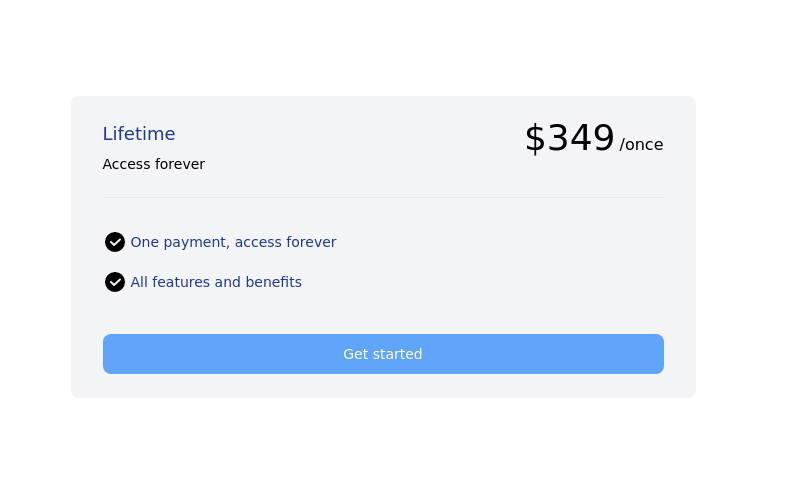
Task: Click the dollar sign in the price
Action: click(x=535, y=138)
